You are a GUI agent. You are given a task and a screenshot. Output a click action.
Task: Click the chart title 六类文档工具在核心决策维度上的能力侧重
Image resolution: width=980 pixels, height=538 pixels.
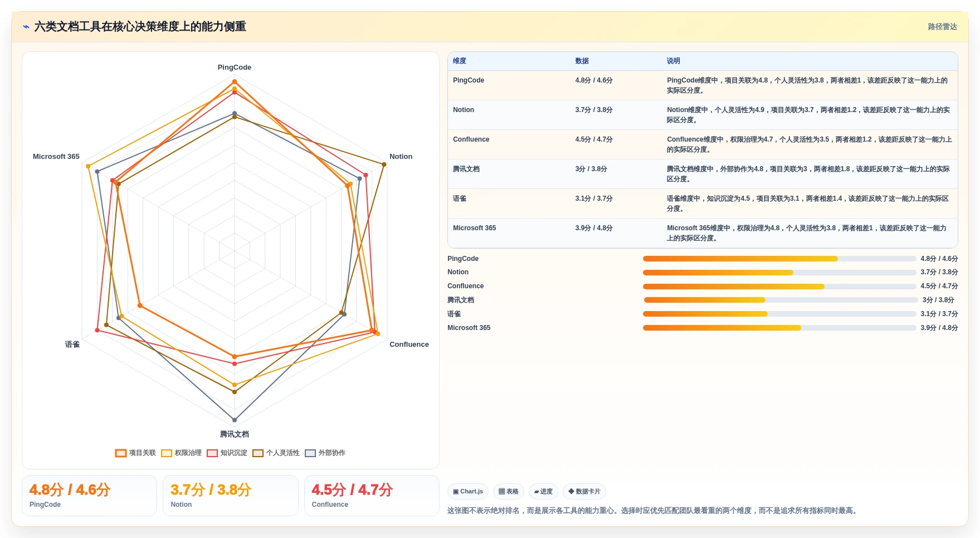[x=140, y=27]
